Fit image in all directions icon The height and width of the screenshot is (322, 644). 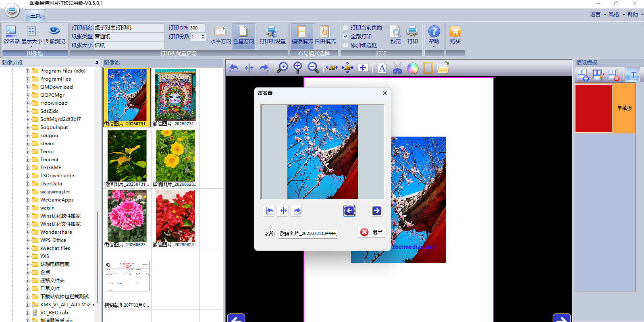point(347,68)
